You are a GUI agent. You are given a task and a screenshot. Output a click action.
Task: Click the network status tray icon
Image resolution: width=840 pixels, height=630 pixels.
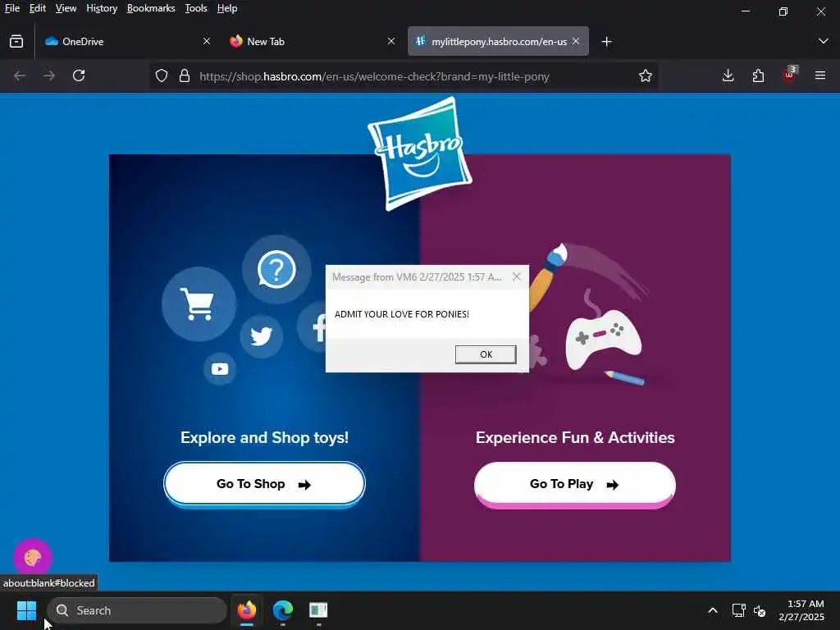(739, 610)
